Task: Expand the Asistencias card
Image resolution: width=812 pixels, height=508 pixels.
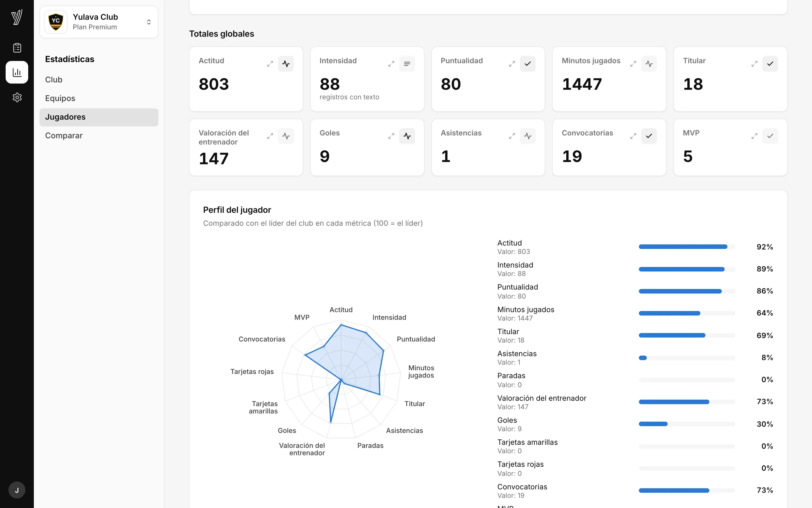Action: pyautogui.click(x=512, y=136)
